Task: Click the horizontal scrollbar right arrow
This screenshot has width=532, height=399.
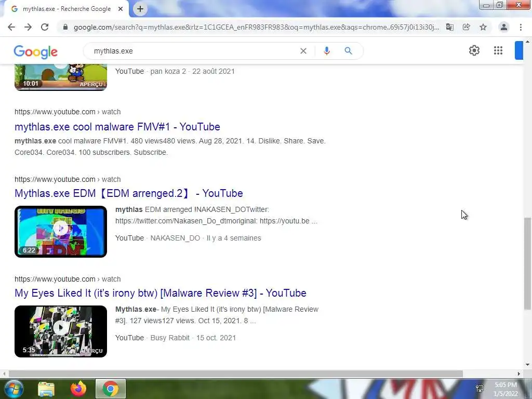Action: [519, 374]
